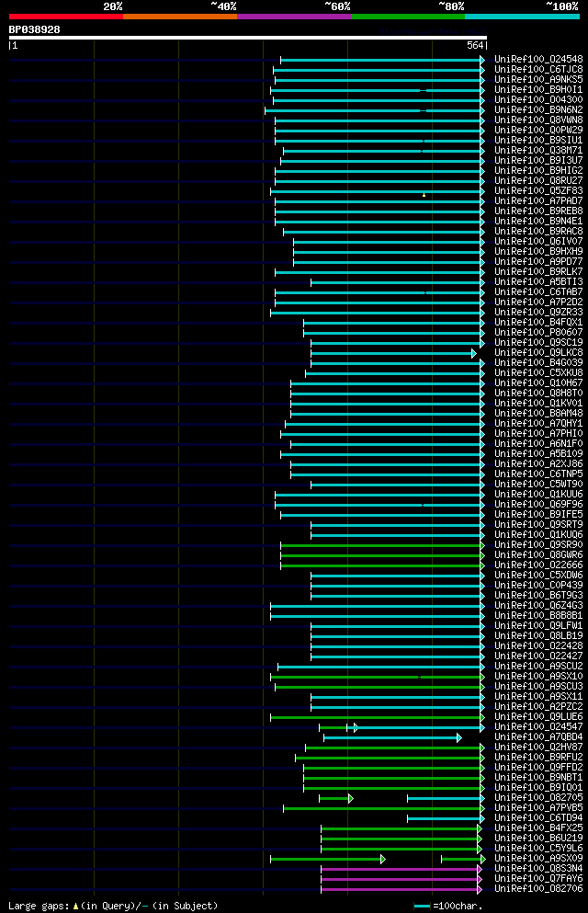Viewport: 588px width, 913px height.
Task: Select label UniRef100_Q9LFW1
Action: click(x=538, y=626)
